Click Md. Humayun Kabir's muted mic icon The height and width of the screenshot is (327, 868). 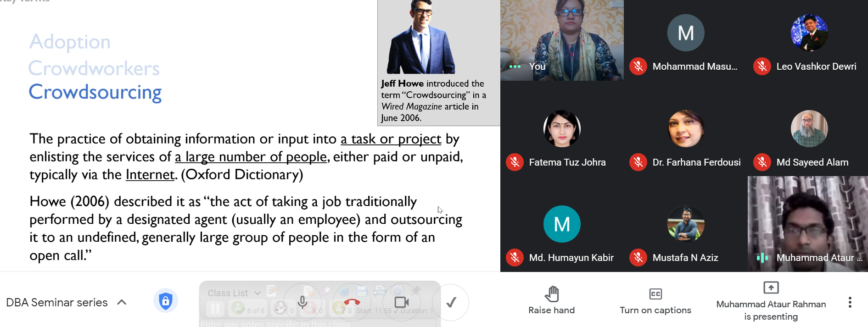pos(515,258)
